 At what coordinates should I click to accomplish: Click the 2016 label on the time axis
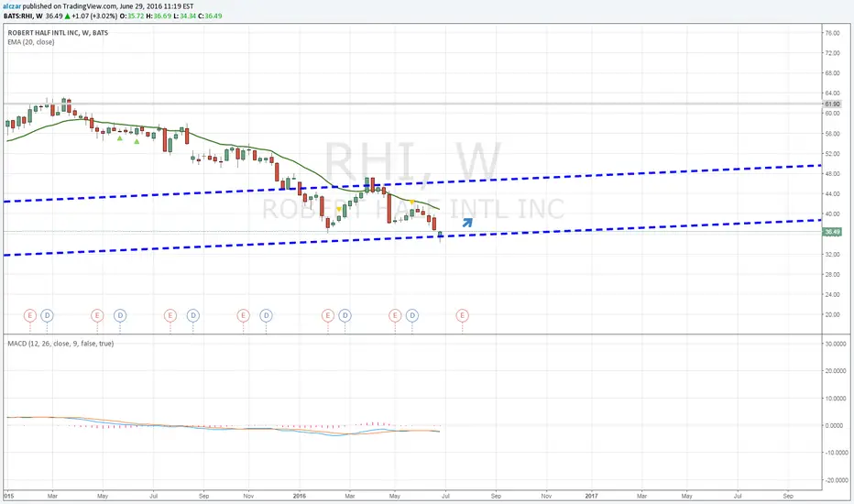tap(299, 496)
